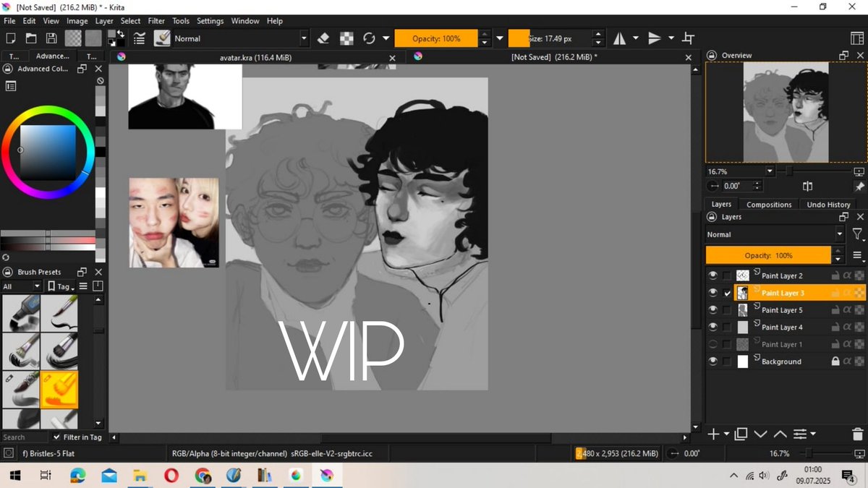Image resolution: width=868 pixels, height=488 pixels.
Task: Adjust the toolbar brush Opacity slider
Action: [x=436, y=38]
